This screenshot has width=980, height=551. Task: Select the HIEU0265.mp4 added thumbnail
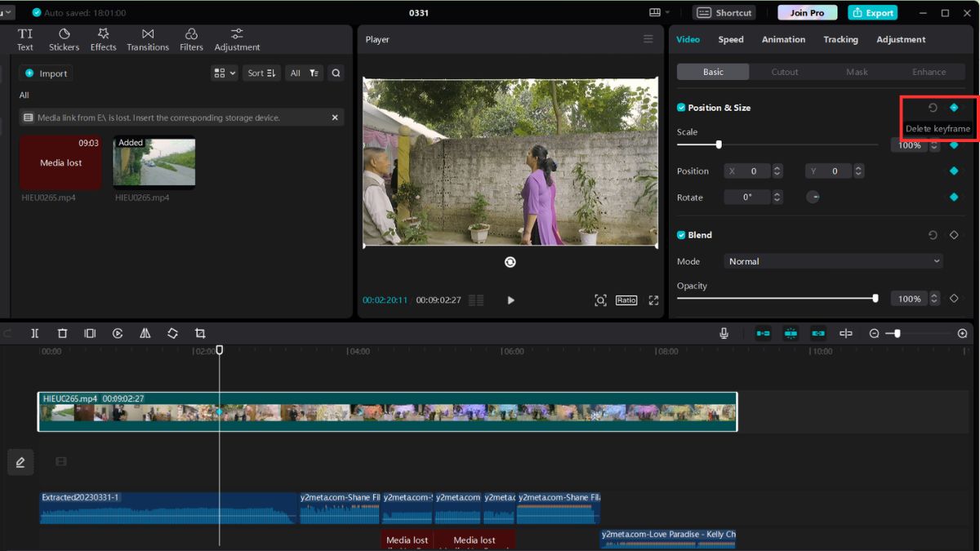point(154,162)
